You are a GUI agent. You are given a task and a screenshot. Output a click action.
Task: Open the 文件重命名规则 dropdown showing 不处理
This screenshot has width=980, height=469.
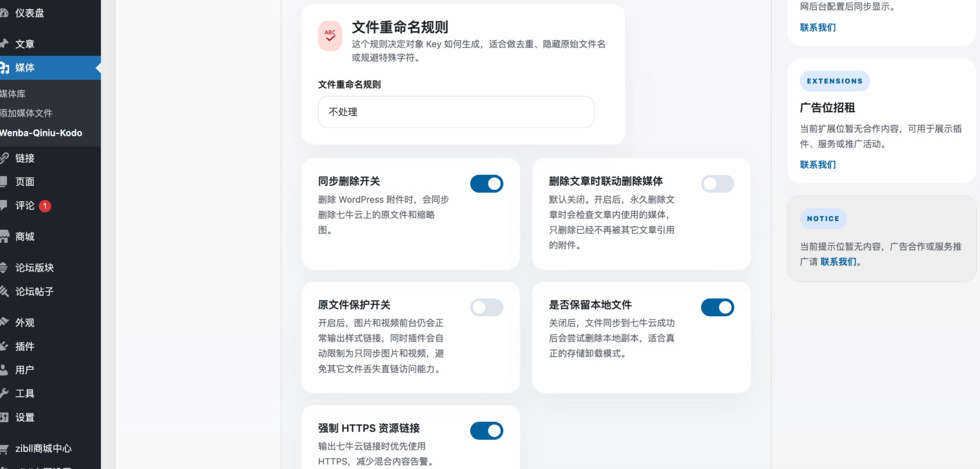click(456, 112)
